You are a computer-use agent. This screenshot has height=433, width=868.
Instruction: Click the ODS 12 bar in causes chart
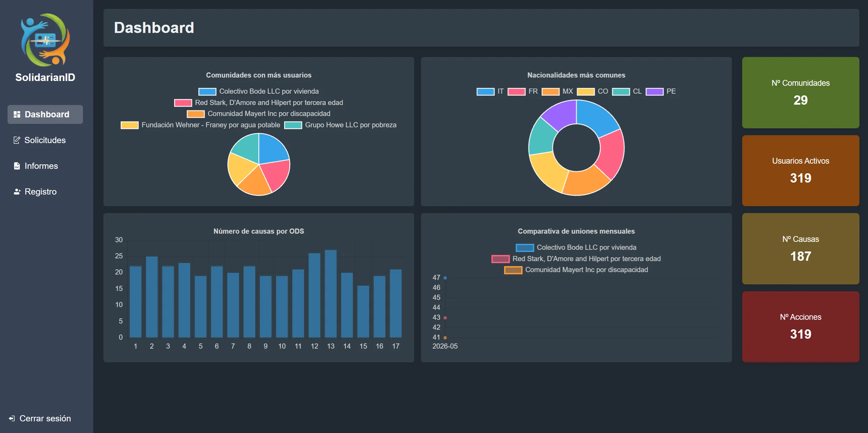click(x=314, y=295)
